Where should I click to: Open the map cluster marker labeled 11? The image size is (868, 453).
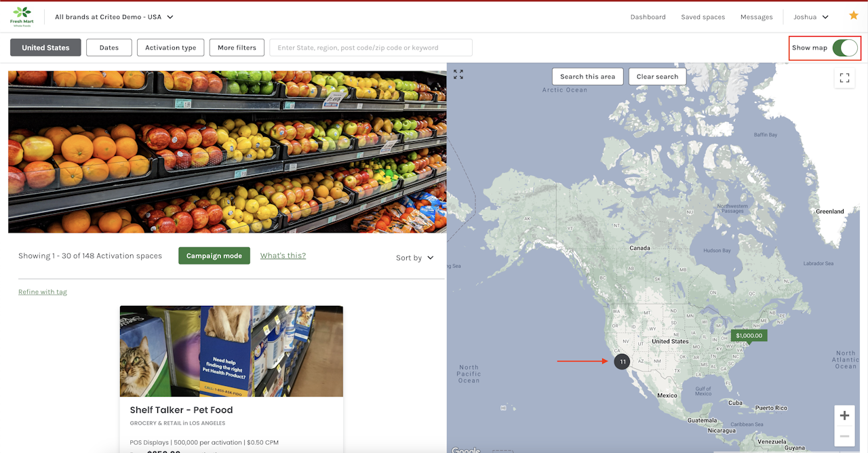[623, 361]
